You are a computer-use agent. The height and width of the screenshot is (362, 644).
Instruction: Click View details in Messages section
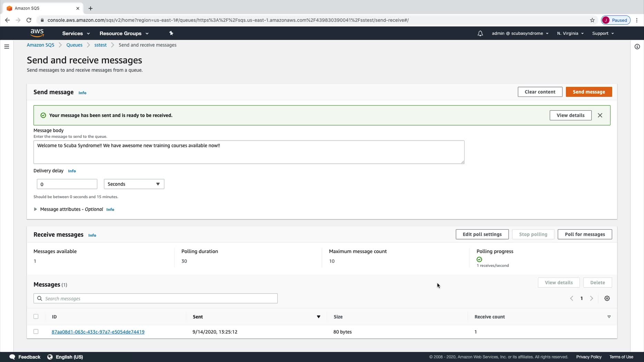pyautogui.click(x=558, y=282)
